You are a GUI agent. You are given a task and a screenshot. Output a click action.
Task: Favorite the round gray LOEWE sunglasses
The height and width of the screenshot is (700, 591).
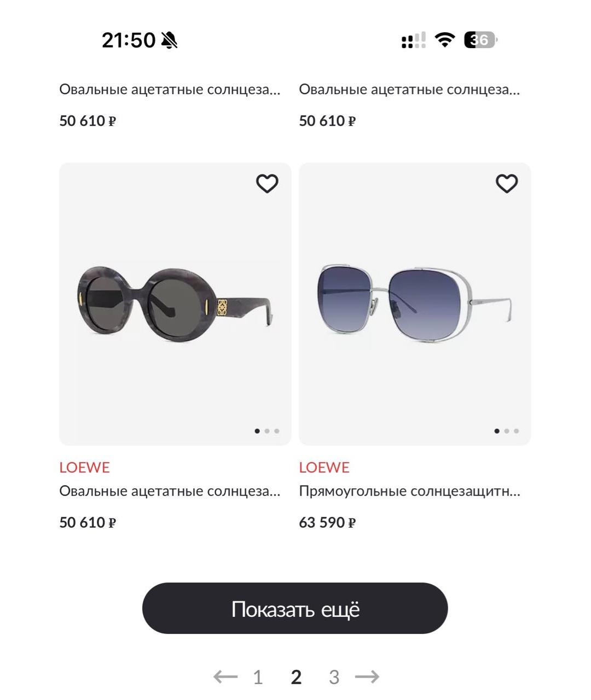(x=267, y=184)
